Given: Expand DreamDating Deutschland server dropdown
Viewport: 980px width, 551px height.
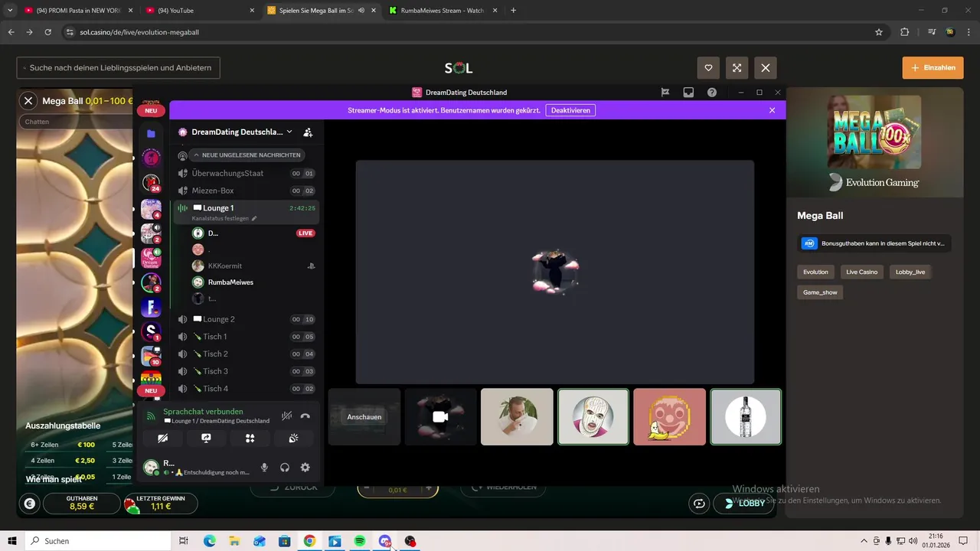Looking at the screenshot, I should point(289,132).
